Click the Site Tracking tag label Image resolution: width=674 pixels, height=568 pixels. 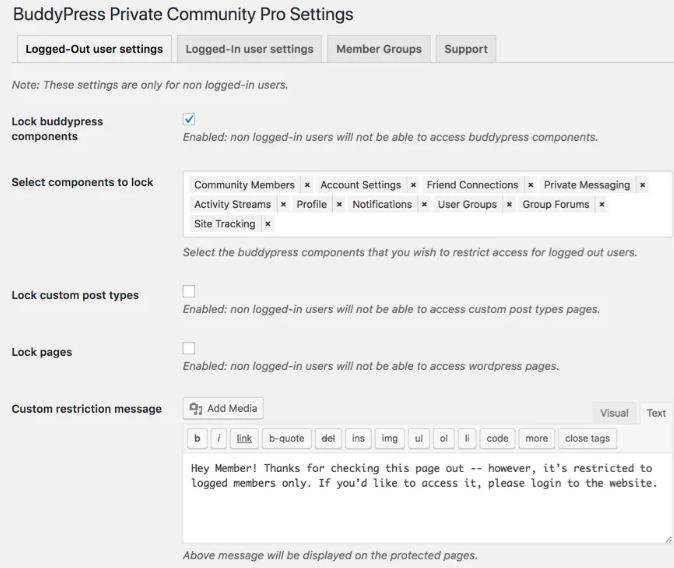tap(224, 224)
